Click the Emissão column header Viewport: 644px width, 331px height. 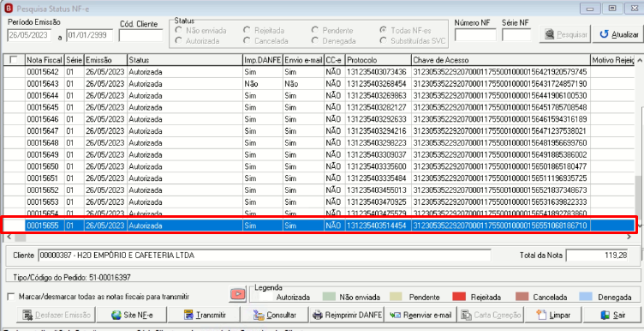click(x=105, y=60)
